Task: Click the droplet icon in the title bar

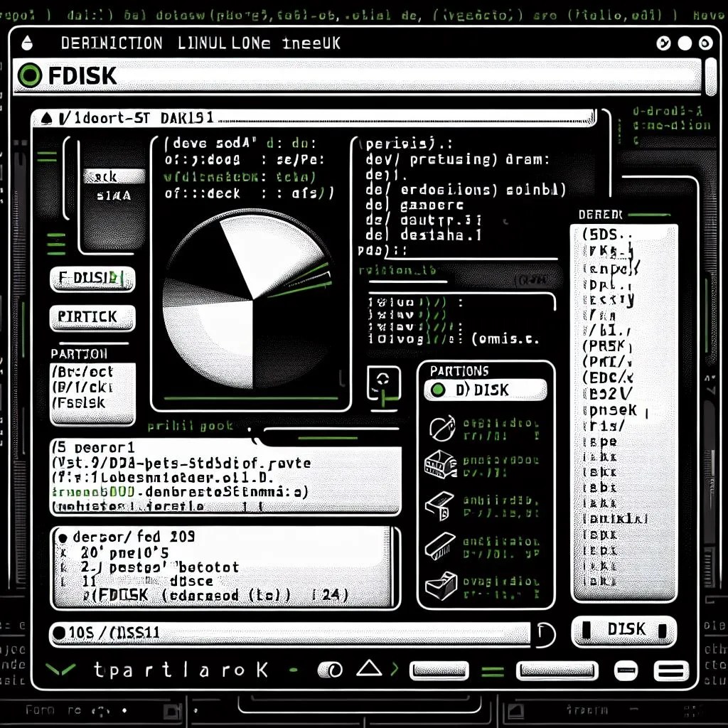Action: (28, 43)
